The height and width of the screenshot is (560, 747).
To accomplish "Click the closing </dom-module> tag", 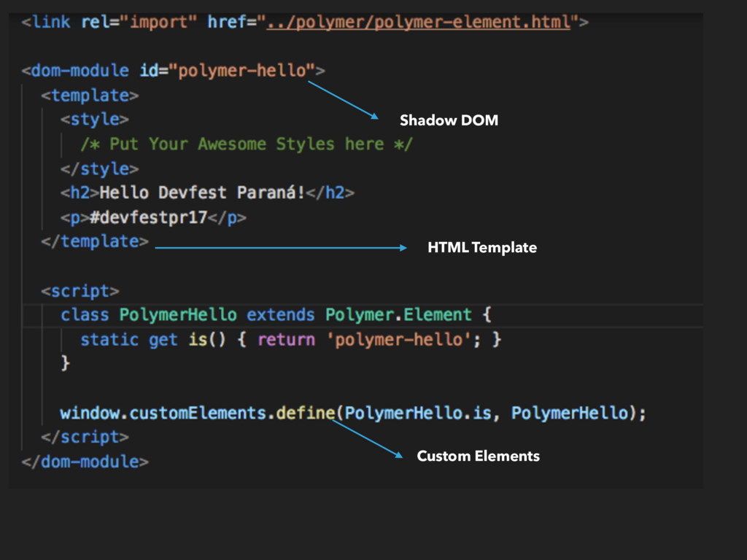I will point(85,462).
